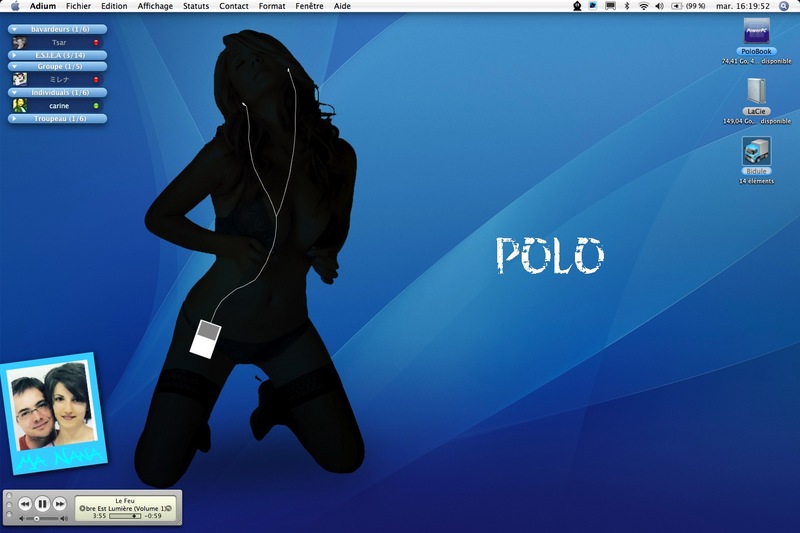Open the Bidule folder on the desktop

click(756, 151)
